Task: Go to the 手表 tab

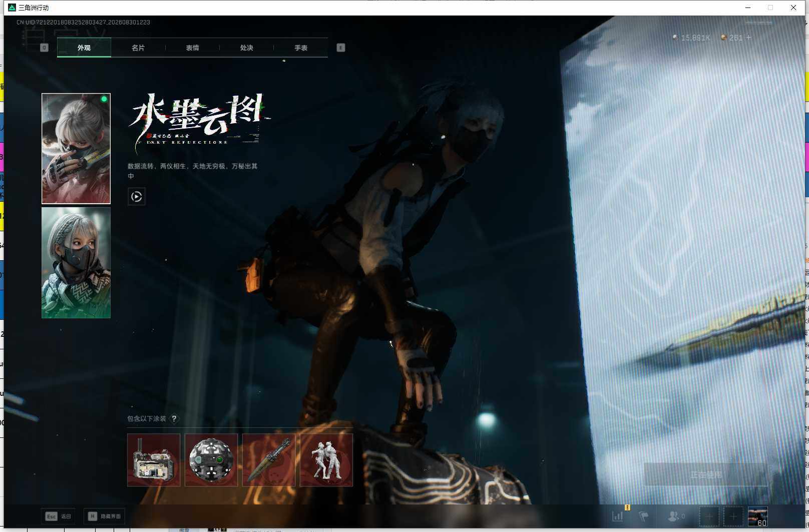Action: [301, 48]
